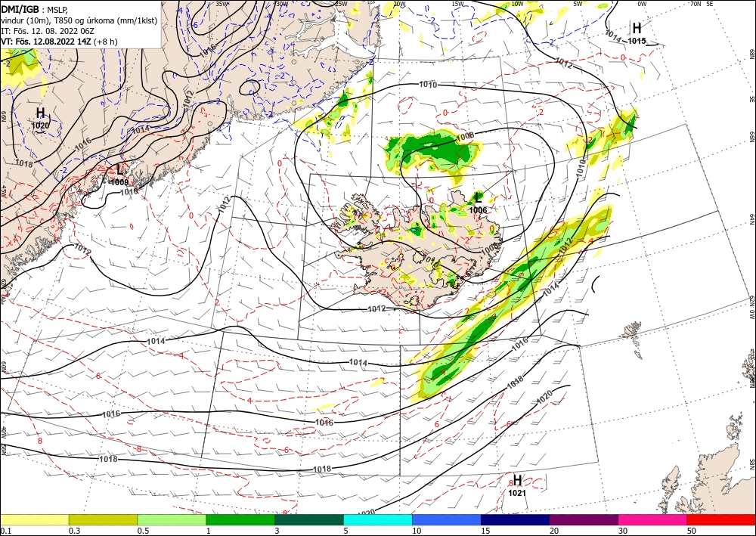Click the "70N" latitude label
This screenshot has width=756, height=536.
tap(696, 3)
